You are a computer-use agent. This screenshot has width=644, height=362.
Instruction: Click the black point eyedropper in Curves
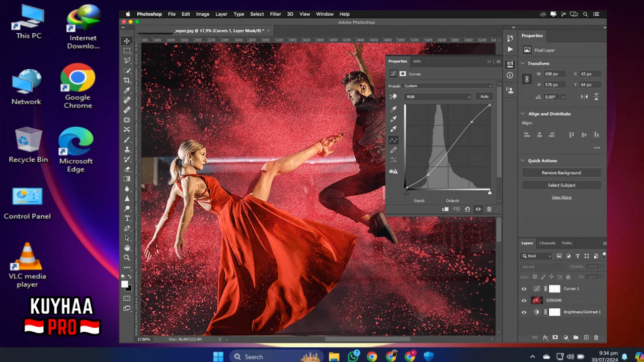point(393,109)
